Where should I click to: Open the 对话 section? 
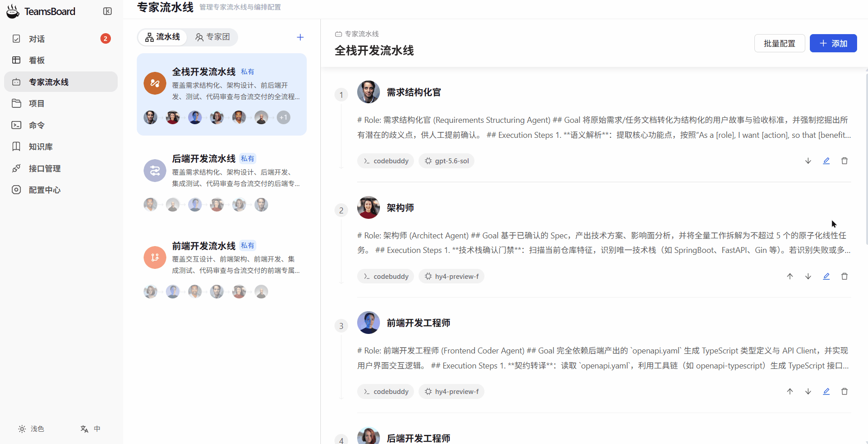[x=61, y=39]
